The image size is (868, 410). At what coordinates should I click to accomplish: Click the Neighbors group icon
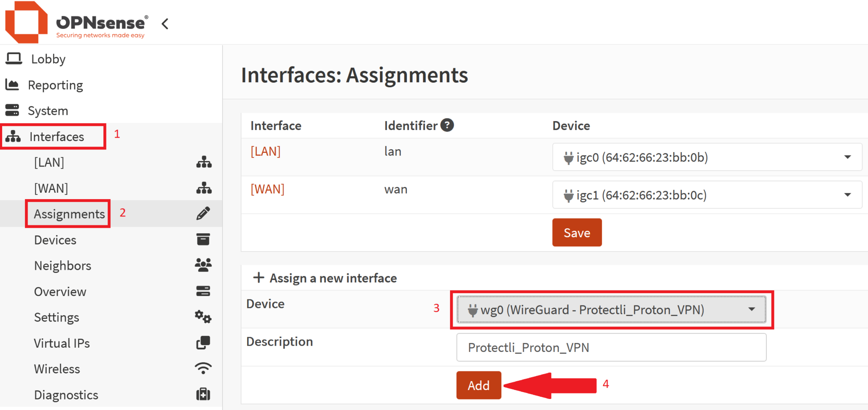203,265
